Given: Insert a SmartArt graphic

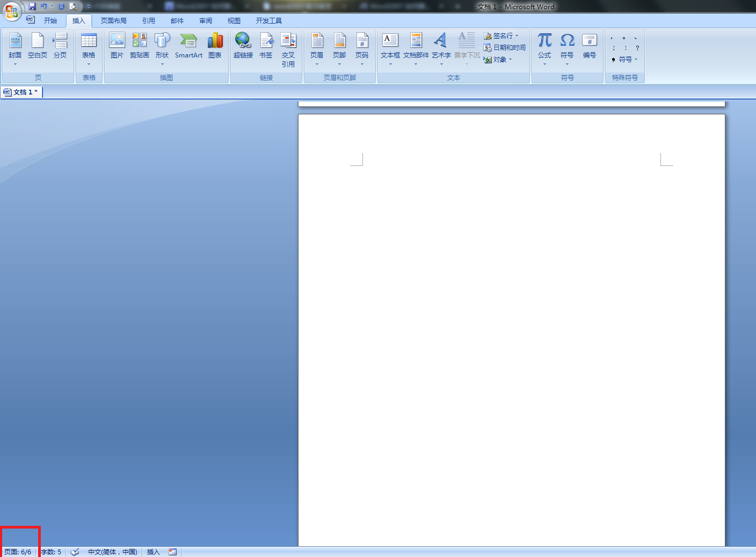Looking at the screenshot, I should point(188,46).
